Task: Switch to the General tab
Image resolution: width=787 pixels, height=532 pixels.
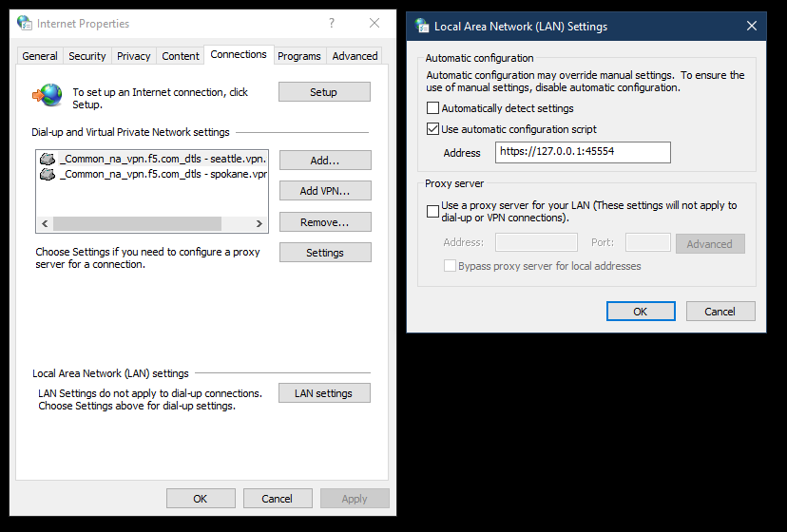Action: pos(40,56)
